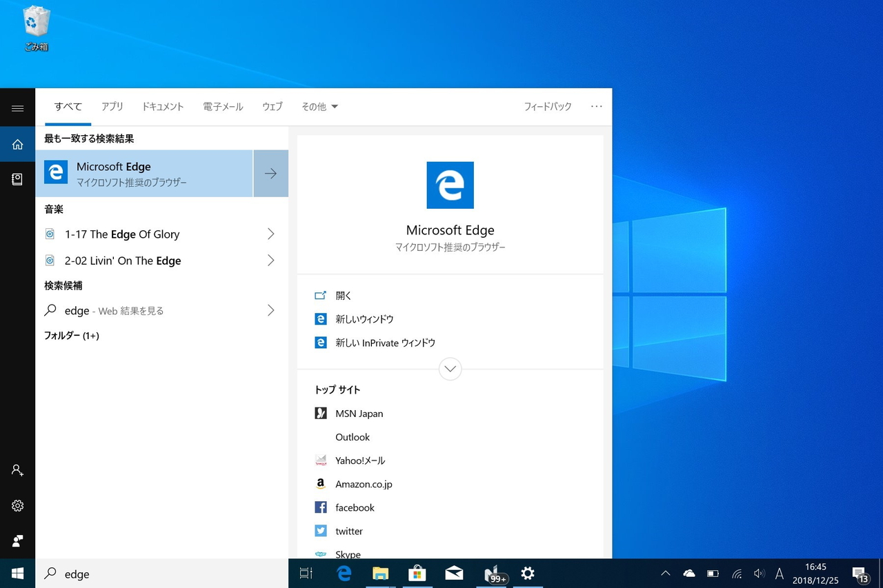Open the Yahoo!メール top site
883x588 pixels.
(360, 460)
